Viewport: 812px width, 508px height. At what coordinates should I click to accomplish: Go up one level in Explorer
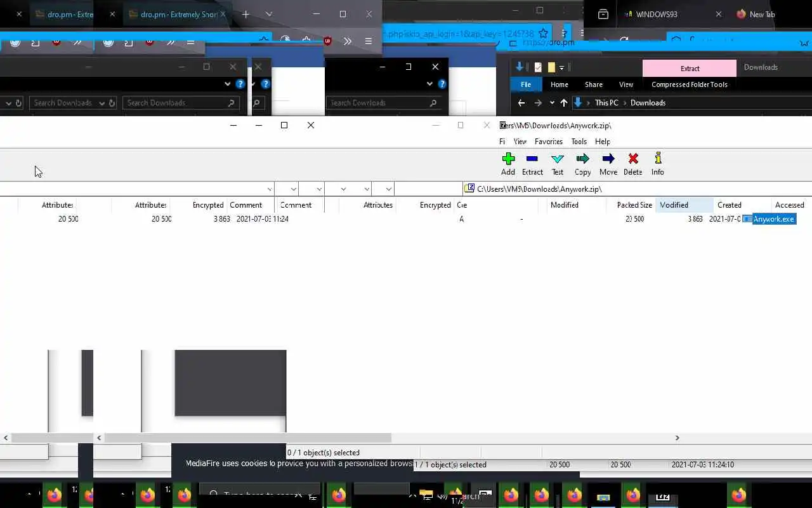(x=563, y=103)
